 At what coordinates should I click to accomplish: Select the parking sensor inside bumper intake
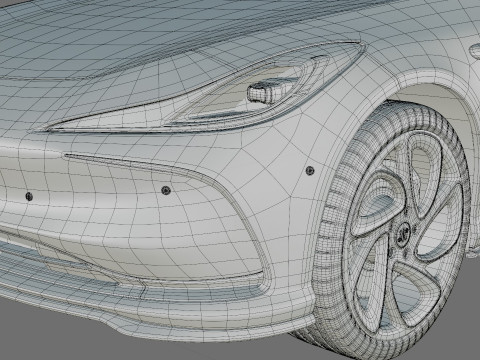click(x=166, y=191)
